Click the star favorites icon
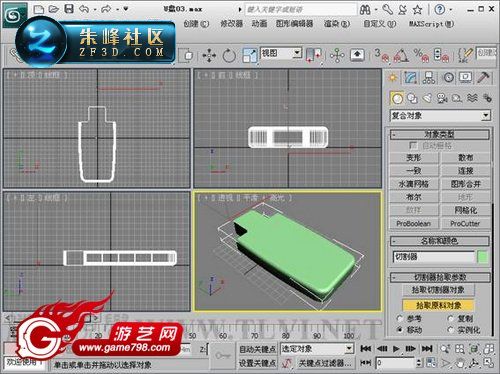Viewport: 500px width, 374px height. (x=417, y=10)
